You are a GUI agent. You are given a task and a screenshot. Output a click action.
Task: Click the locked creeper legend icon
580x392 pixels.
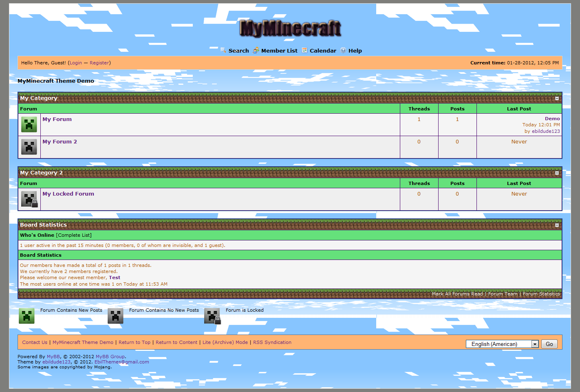click(x=212, y=316)
